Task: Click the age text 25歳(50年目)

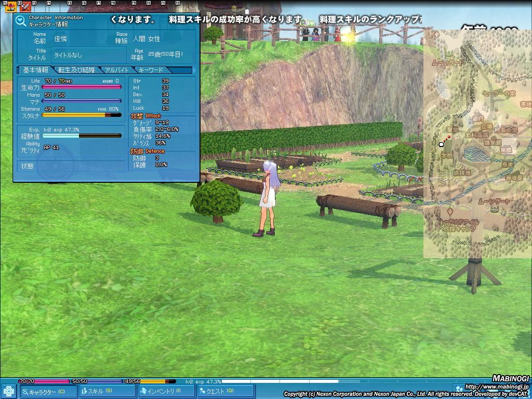Action: coord(166,54)
